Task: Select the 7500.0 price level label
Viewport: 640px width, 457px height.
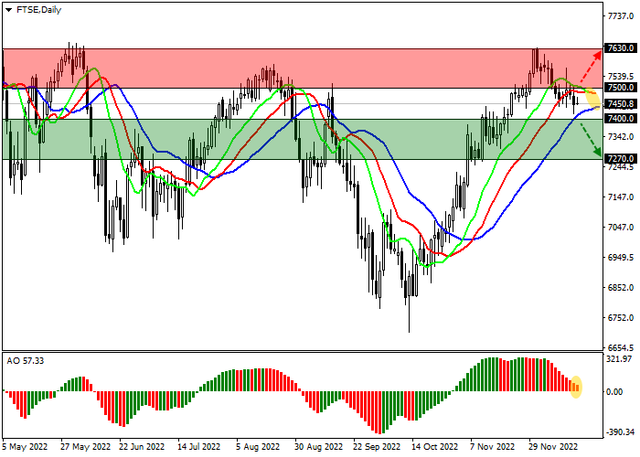Action: pyautogui.click(x=620, y=87)
